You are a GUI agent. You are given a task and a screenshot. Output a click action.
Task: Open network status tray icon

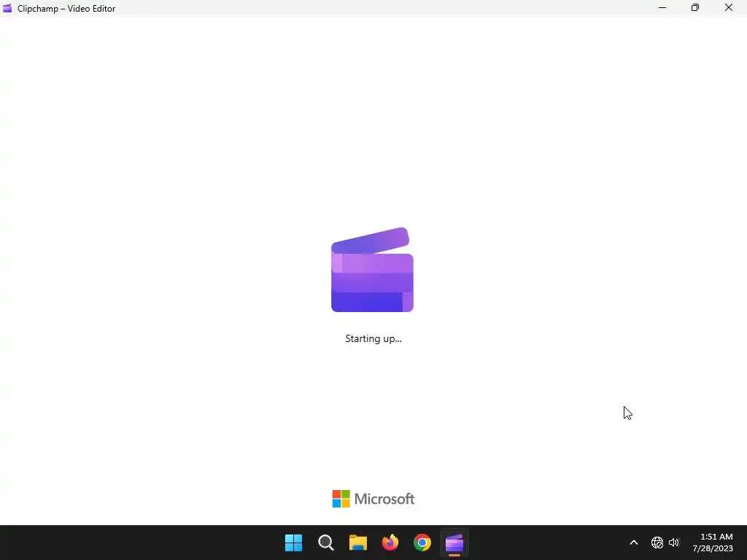click(x=657, y=542)
